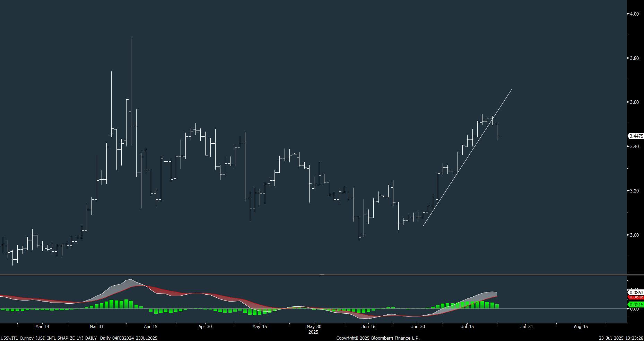Select the Aug 15 date axis label
Screen dimensions: 644x341
(x=581, y=326)
